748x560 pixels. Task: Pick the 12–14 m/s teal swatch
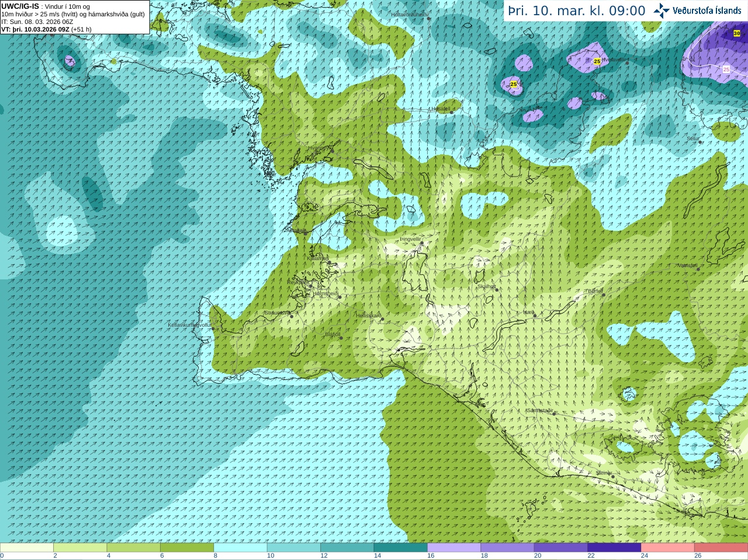347,548
